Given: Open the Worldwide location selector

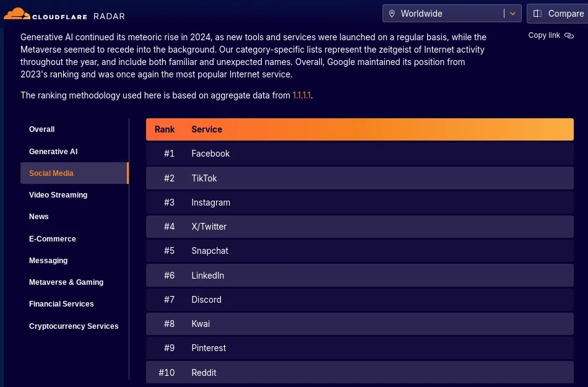Looking at the screenshot, I should click(452, 14).
